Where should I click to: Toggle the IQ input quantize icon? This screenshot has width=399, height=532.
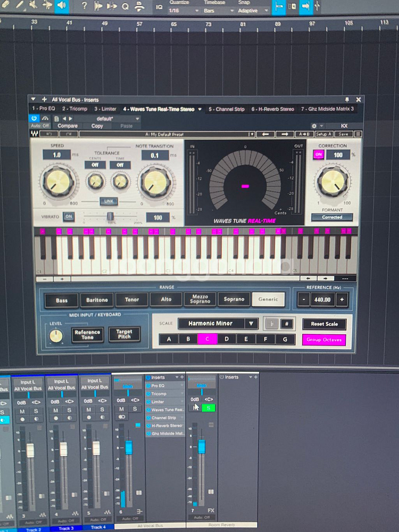coord(159,7)
